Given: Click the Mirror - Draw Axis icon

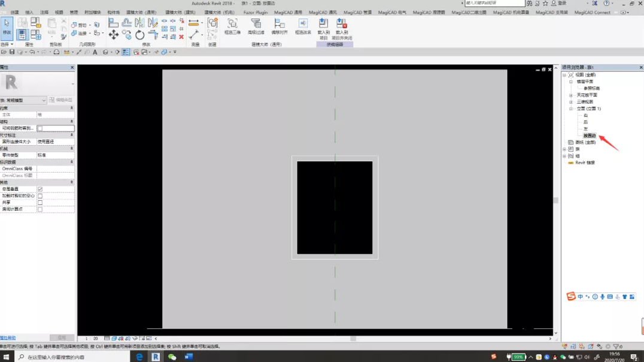Looking at the screenshot, I should 153,23.
